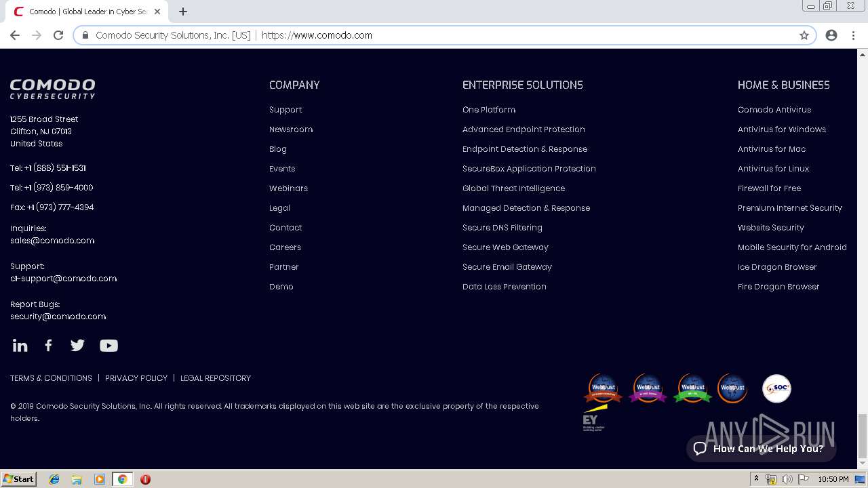Click the address bar URL field
868x488 pixels.
[x=444, y=35]
